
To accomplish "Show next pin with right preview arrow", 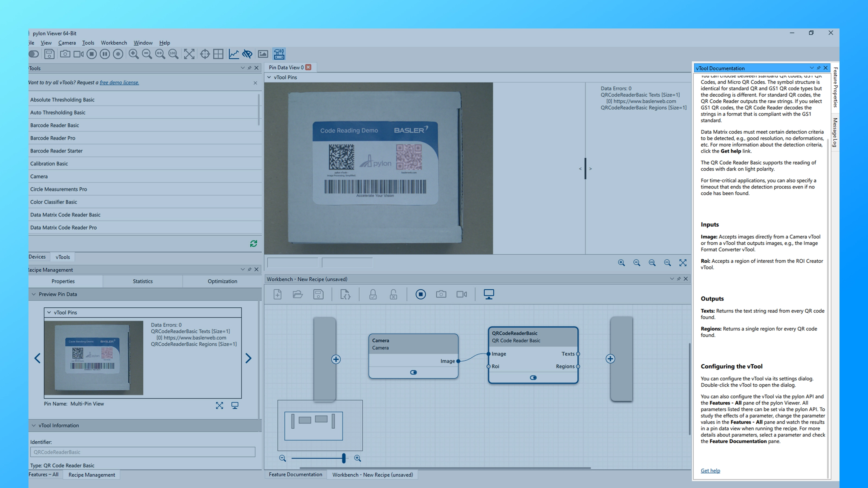I will 248,358.
